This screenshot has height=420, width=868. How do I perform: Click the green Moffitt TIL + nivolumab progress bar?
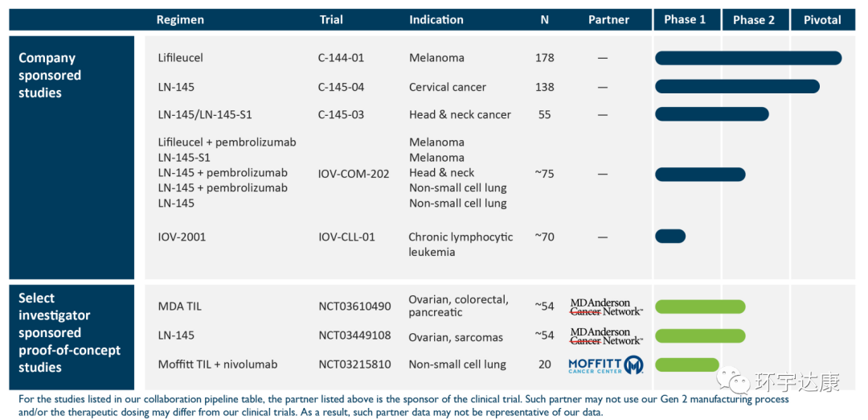(687, 364)
